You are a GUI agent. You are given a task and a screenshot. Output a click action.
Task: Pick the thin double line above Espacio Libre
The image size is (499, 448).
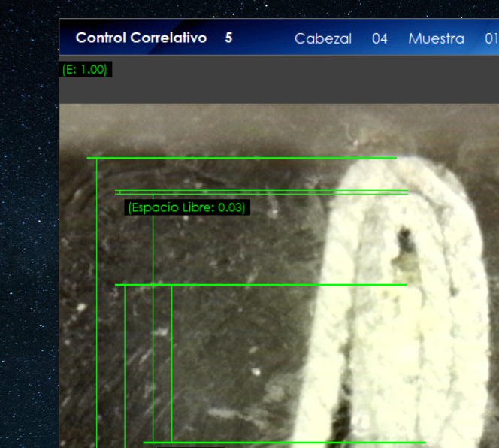pyautogui.click(x=263, y=192)
